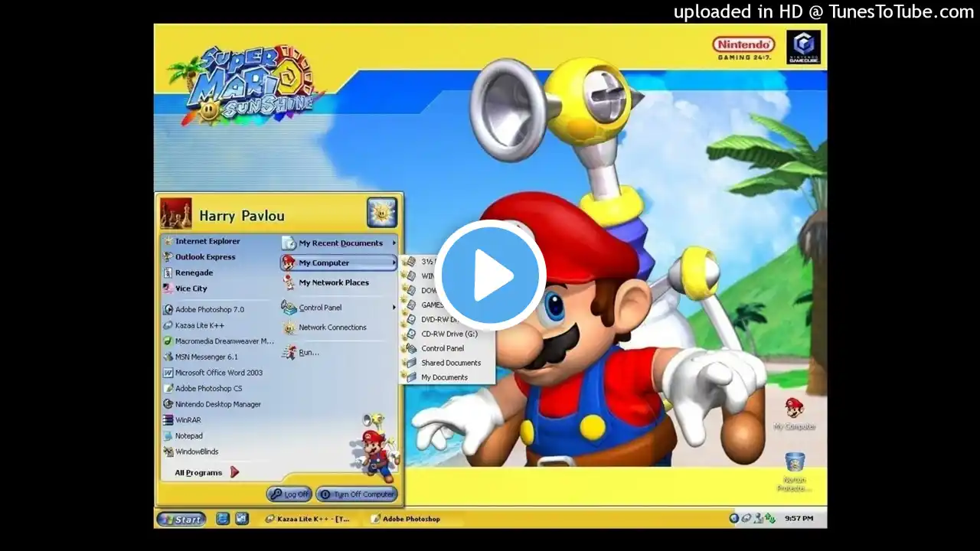Image resolution: width=980 pixels, height=551 pixels.
Task: Open the Run... dialog
Action: pyautogui.click(x=300, y=352)
